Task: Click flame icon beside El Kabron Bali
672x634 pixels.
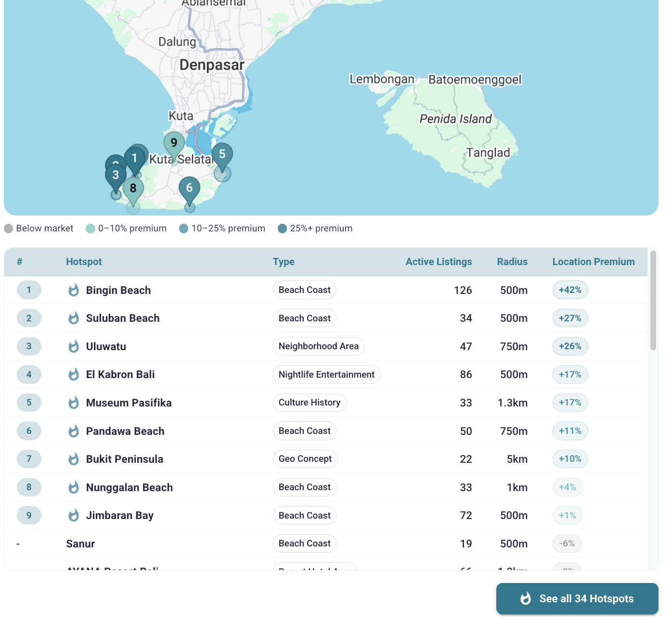Action: pos(74,374)
